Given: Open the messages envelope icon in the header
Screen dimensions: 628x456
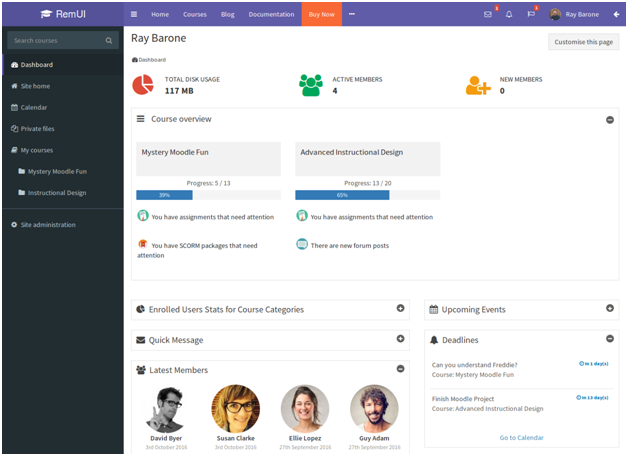Looking at the screenshot, I should 487,14.
